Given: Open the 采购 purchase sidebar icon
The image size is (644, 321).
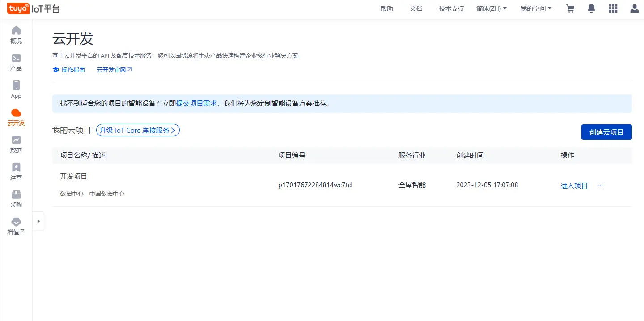Looking at the screenshot, I should [x=16, y=199].
